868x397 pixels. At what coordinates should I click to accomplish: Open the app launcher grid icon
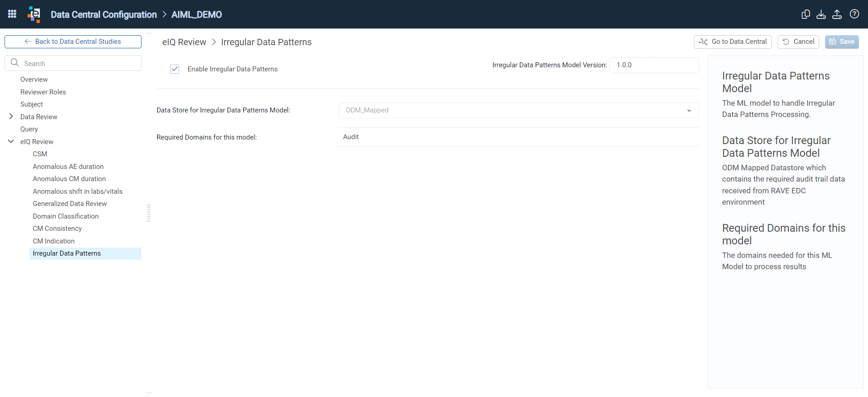pos(12,14)
